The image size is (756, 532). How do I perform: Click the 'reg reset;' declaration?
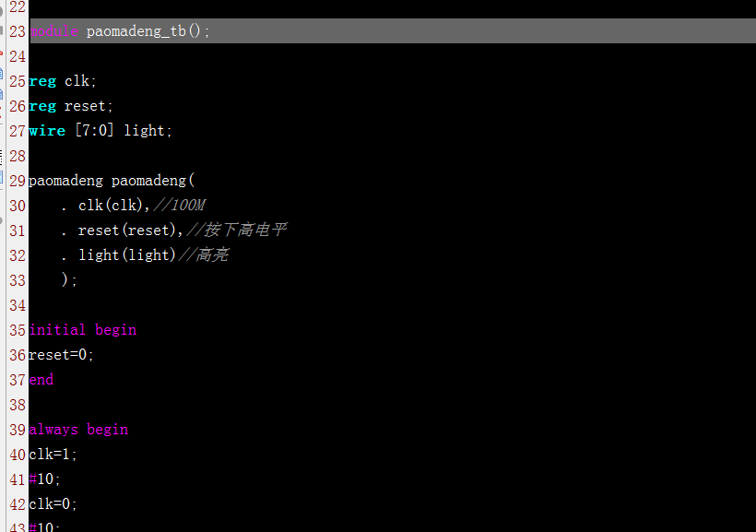coord(70,106)
